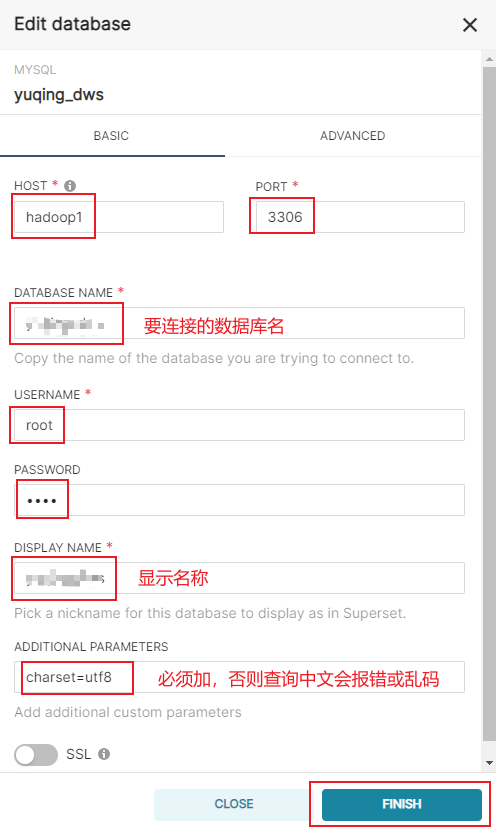Close the Edit database dialog with X
Viewport: 496px width, 837px height.
point(470,25)
